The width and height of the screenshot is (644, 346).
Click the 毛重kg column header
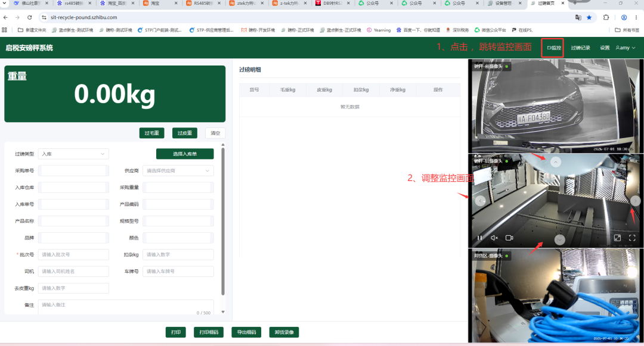coord(287,90)
